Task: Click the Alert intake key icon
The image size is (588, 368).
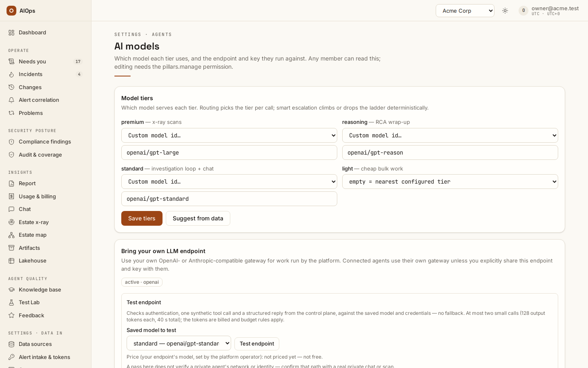Action: click(x=11, y=357)
